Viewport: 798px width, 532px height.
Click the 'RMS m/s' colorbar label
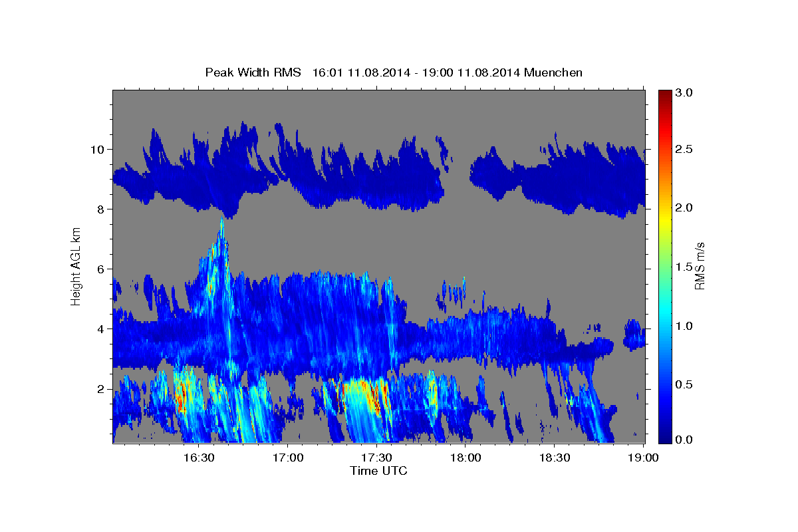click(700, 265)
